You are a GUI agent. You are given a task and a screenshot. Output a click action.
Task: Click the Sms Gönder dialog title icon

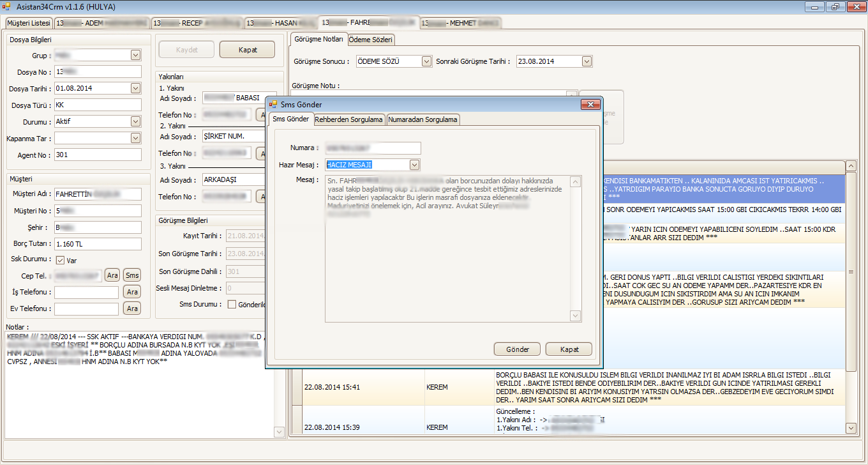(x=273, y=104)
